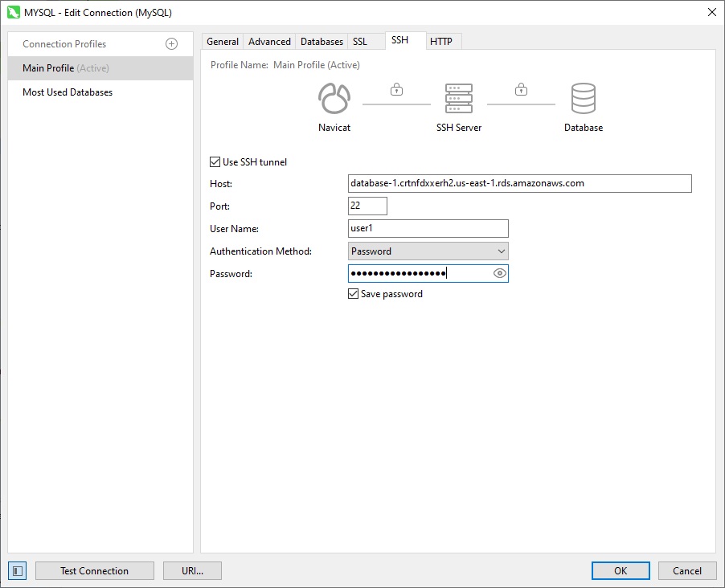Click the Navicat app icon in title bar
Viewport: 725px width, 588px height.
14,13
